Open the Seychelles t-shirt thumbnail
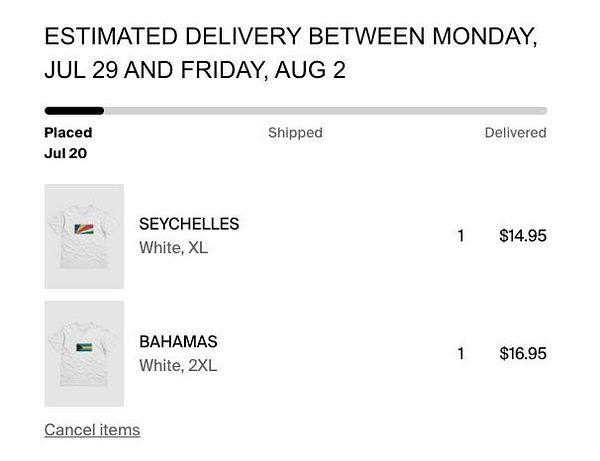The image size is (600, 461). pos(84,236)
